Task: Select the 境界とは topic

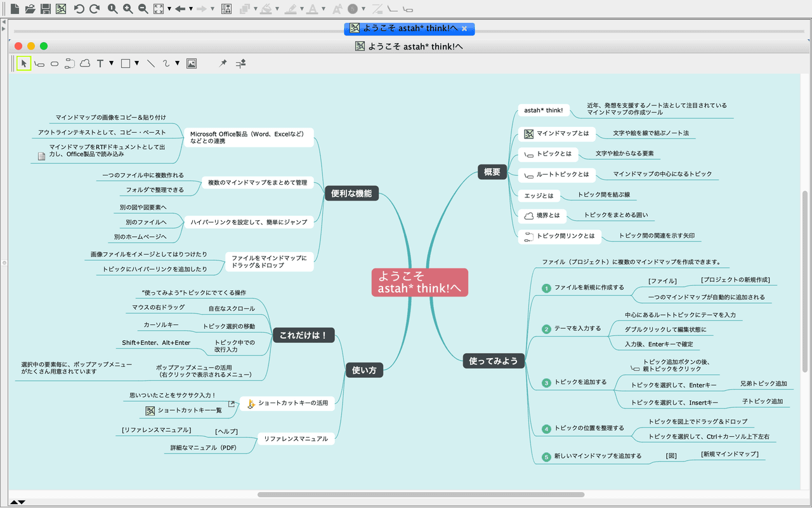Action: point(542,215)
